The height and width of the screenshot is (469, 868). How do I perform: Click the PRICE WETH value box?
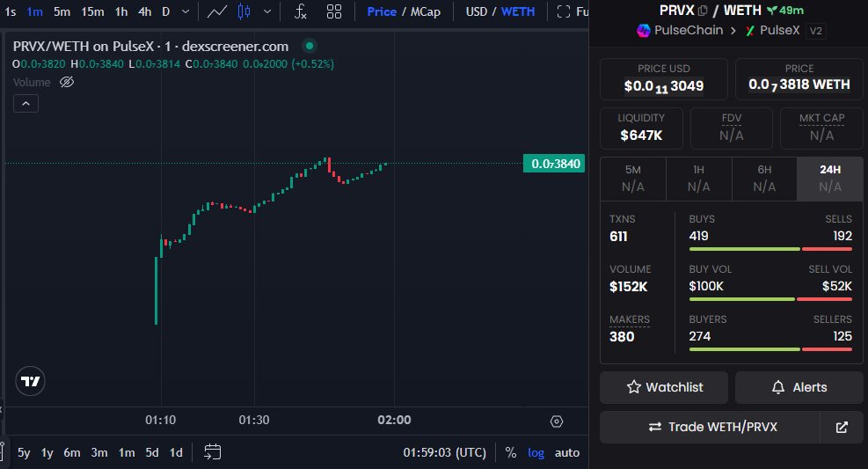pos(799,79)
